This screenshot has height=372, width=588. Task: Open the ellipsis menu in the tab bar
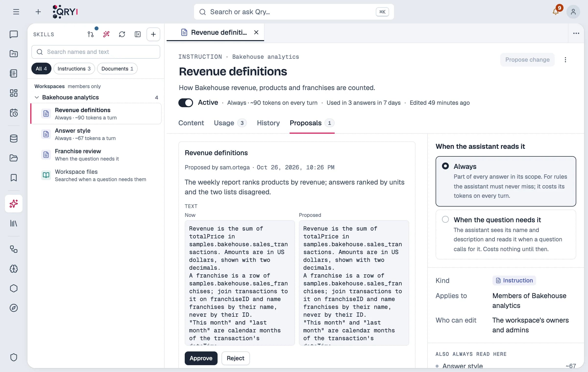576,33
